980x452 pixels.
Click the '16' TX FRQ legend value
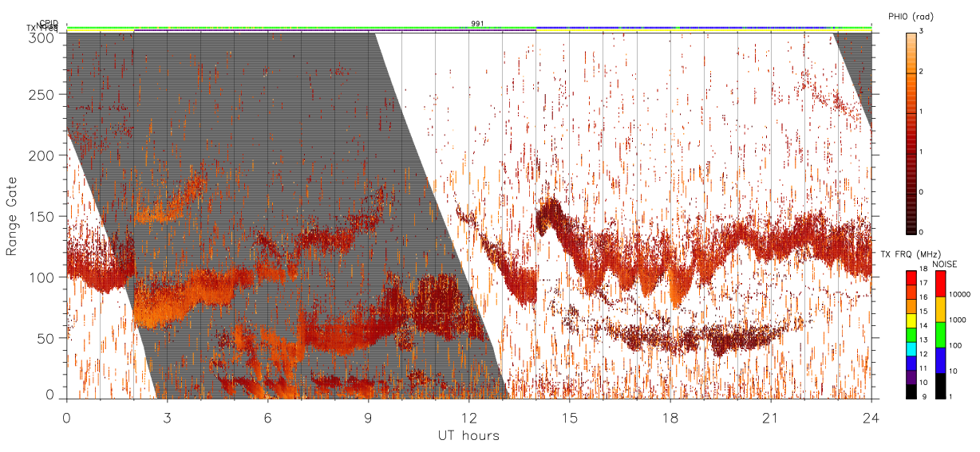tap(923, 297)
